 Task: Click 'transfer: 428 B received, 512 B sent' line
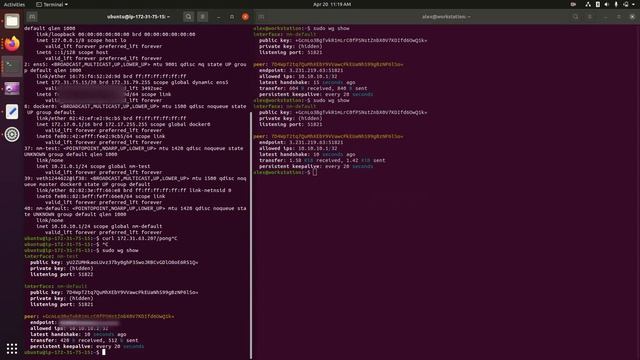[84, 340]
